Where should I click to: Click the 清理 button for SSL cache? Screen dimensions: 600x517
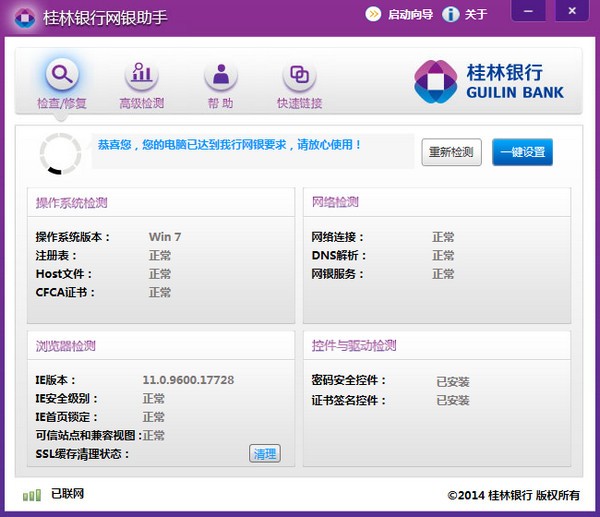click(265, 454)
